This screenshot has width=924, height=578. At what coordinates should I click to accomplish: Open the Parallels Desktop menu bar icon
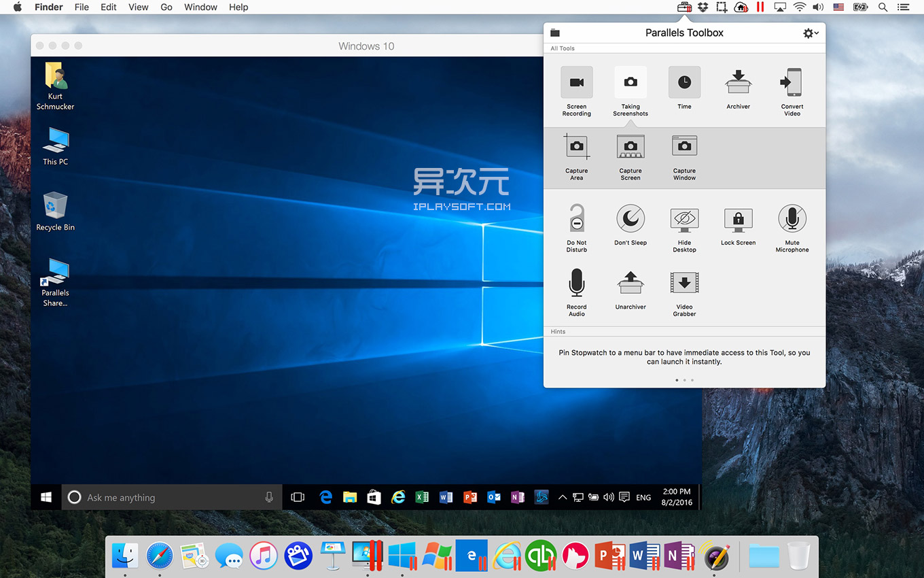point(760,7)
